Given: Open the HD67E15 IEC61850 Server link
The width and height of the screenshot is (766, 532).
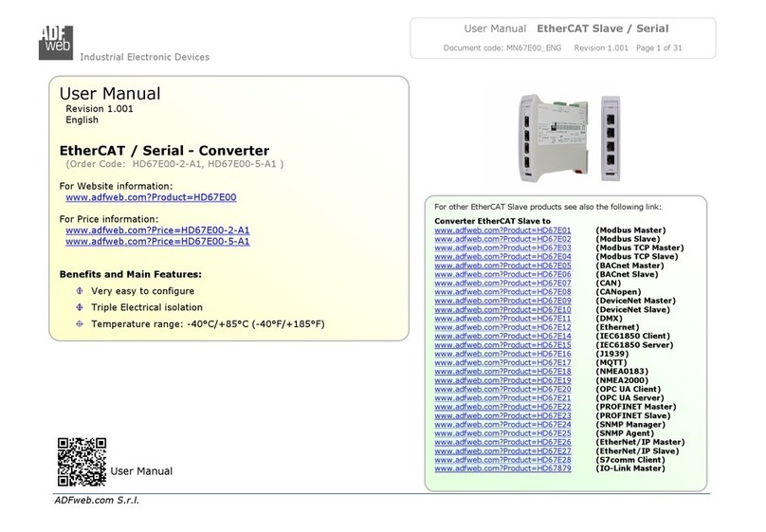Looking at the screenshot, I should (x=502, y=345).
